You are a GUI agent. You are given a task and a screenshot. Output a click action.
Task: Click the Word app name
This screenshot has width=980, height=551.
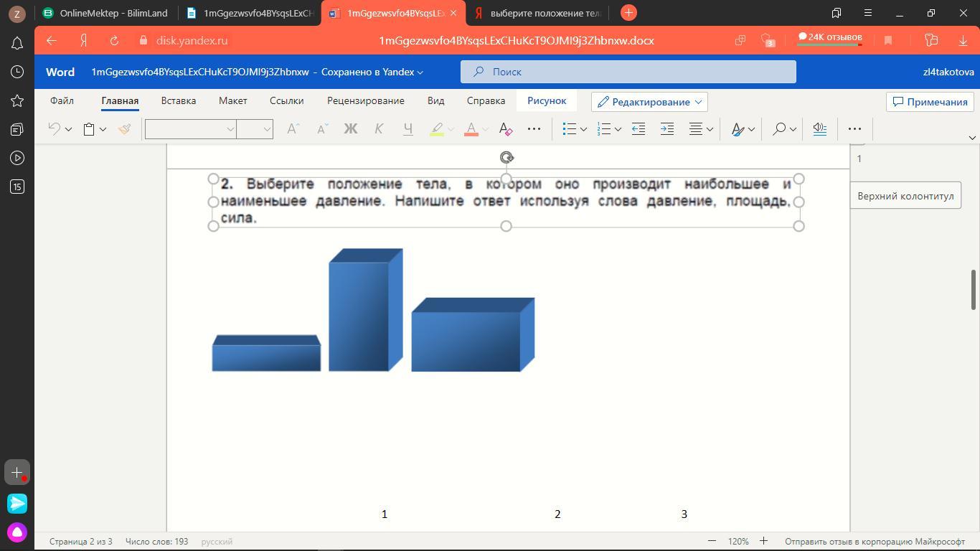pos(60,72)
